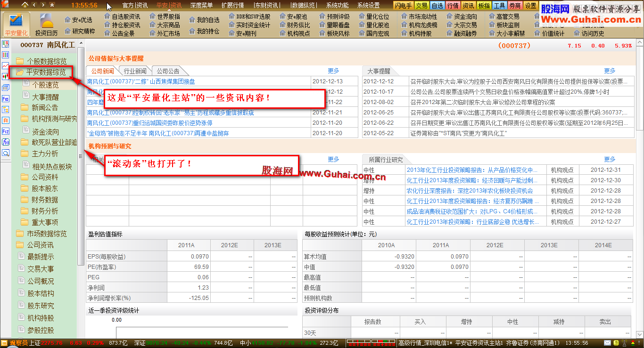Open 机构龙虎榜 in the toolbar
Image resolution: width=644 pixels, height=348 pixels.
click(419, 25)
